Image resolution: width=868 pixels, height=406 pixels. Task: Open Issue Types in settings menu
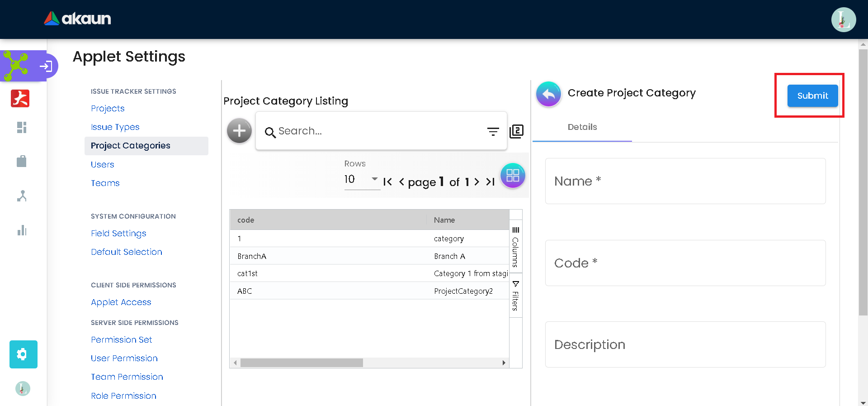(x=115, y=127)
